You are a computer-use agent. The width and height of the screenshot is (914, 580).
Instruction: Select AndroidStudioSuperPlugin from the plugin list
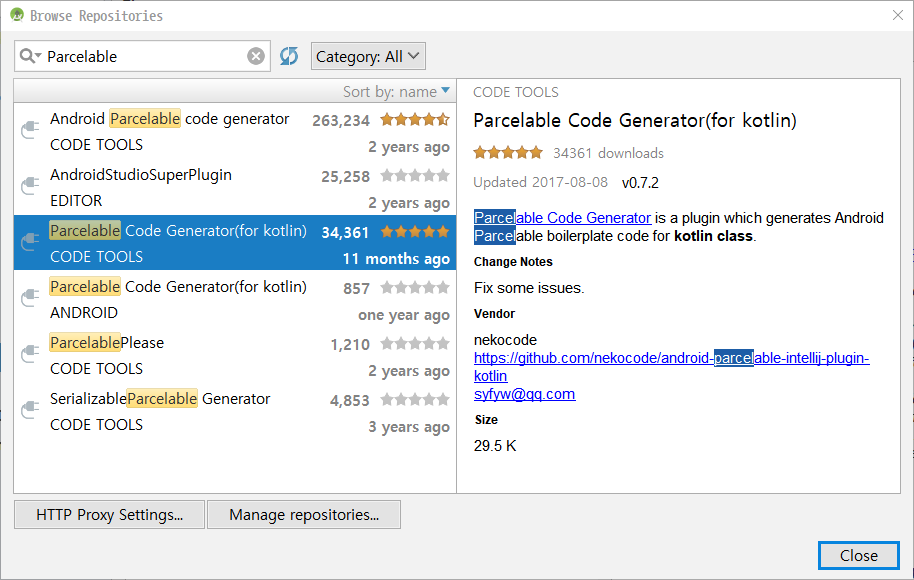pyautogui.click(x=141, y=175)
